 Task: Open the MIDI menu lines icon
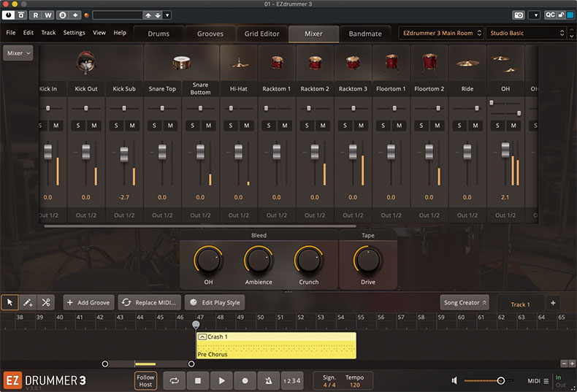click(546, 381)
